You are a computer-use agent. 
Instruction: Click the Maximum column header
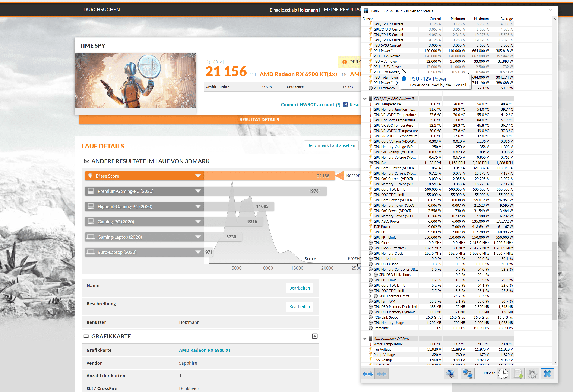point(478,19)
